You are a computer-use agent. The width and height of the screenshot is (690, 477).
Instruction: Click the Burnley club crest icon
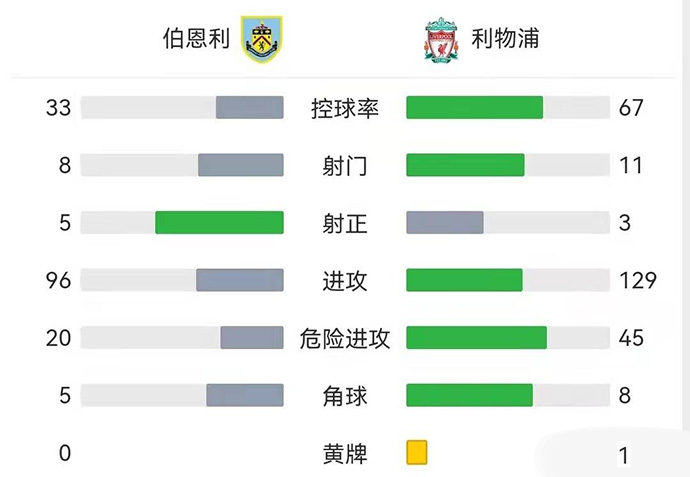pyautogui.click(x=262, y=40)
